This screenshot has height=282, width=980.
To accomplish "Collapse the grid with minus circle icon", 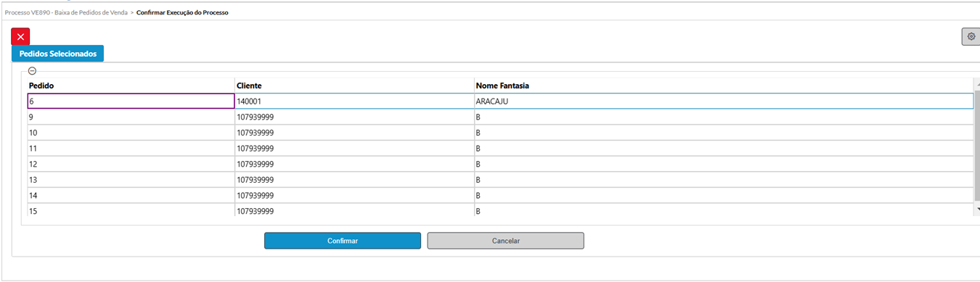I will pyautogui.click(x=32, y=71).
